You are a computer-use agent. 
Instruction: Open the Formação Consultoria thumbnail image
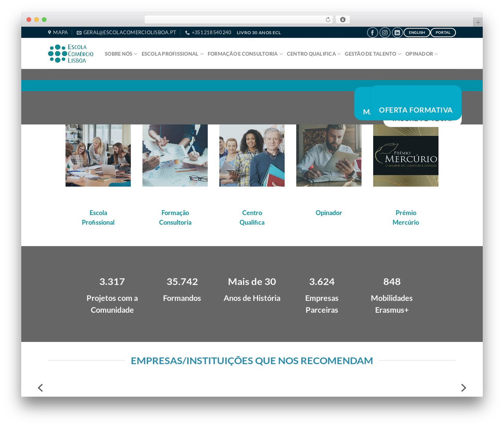tap(175, 156)
